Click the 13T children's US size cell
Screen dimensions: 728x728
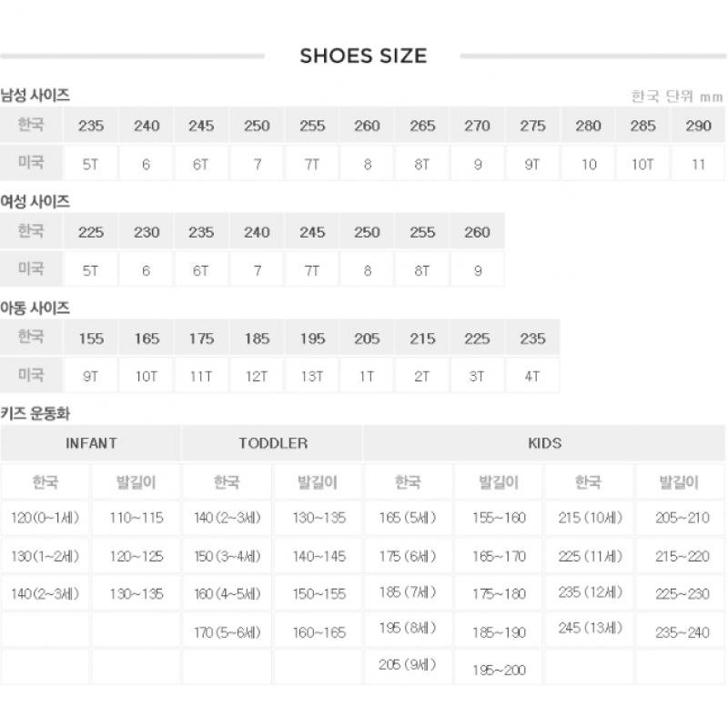coord(312,376)
